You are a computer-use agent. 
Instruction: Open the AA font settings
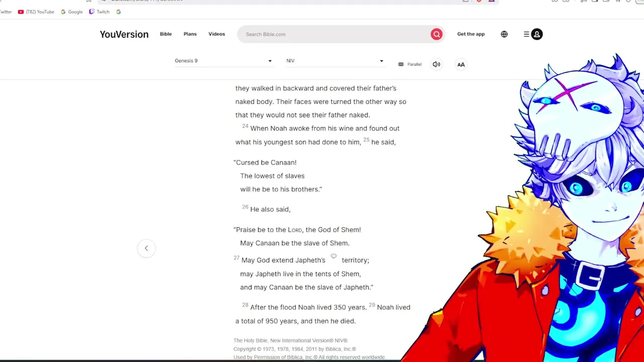tap(461, 64)
